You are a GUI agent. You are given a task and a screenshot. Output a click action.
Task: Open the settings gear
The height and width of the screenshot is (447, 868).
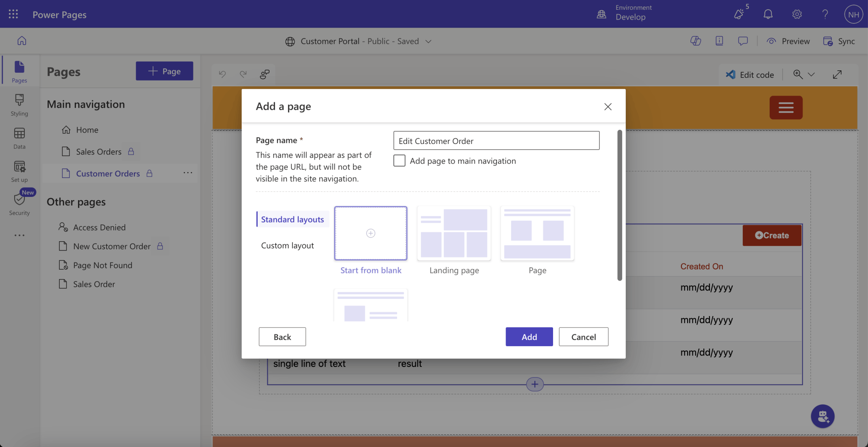796,14
